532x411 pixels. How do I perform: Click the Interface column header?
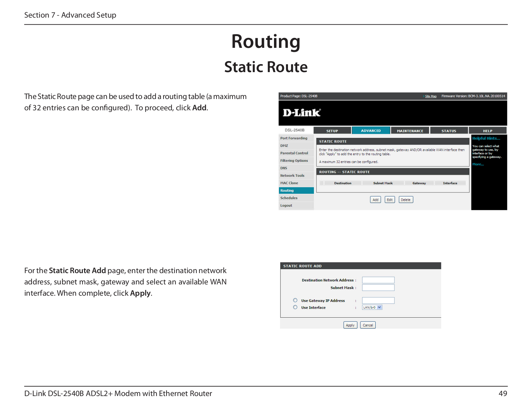[450, 183]
